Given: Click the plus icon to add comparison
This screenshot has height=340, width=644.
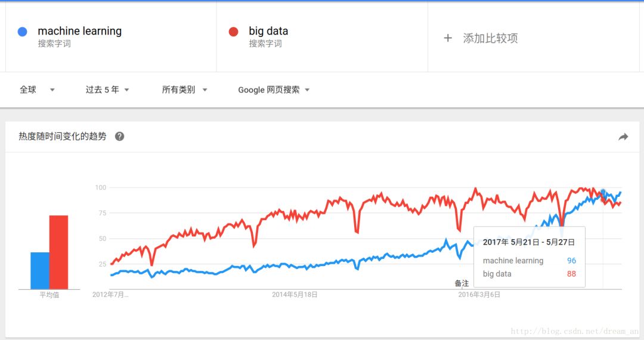Looking at the screenshot, I should click(448, 38).
